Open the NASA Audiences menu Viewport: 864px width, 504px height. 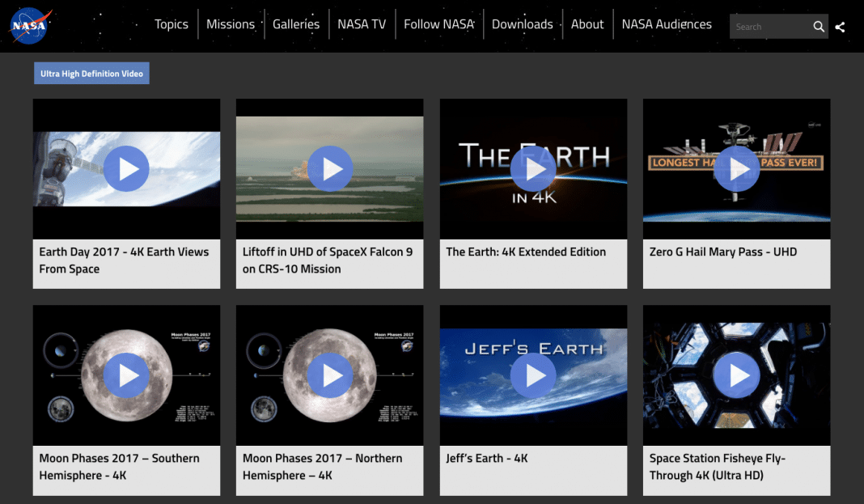tap(667, 24)
